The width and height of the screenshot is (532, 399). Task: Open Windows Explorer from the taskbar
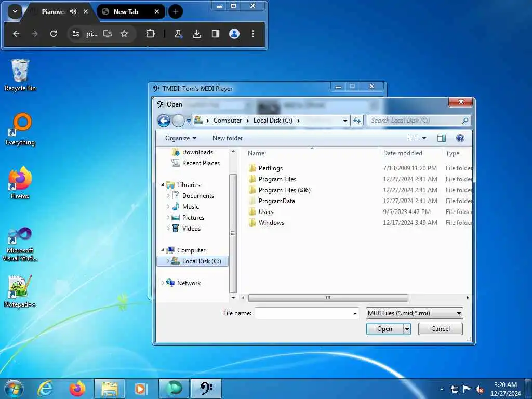tap(109, 389)
